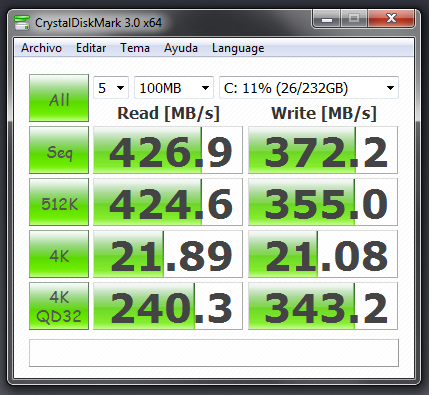Click the Seq write result 372.2
The image size is (429, 395).
click(x=323, y=150)
